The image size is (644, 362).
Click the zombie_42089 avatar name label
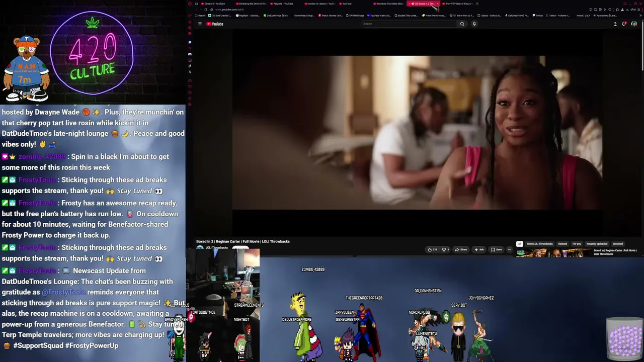(x=313, y=269)
